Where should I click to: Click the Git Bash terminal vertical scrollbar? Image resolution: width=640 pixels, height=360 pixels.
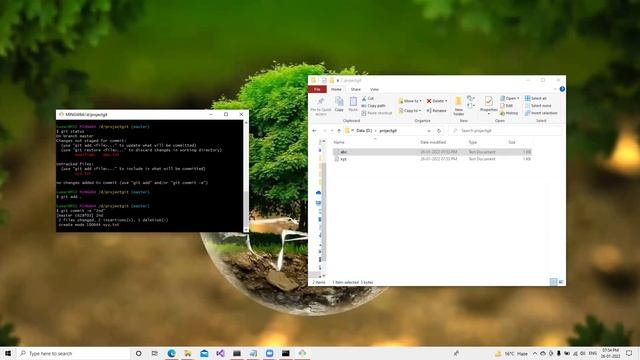click(246, 176)
